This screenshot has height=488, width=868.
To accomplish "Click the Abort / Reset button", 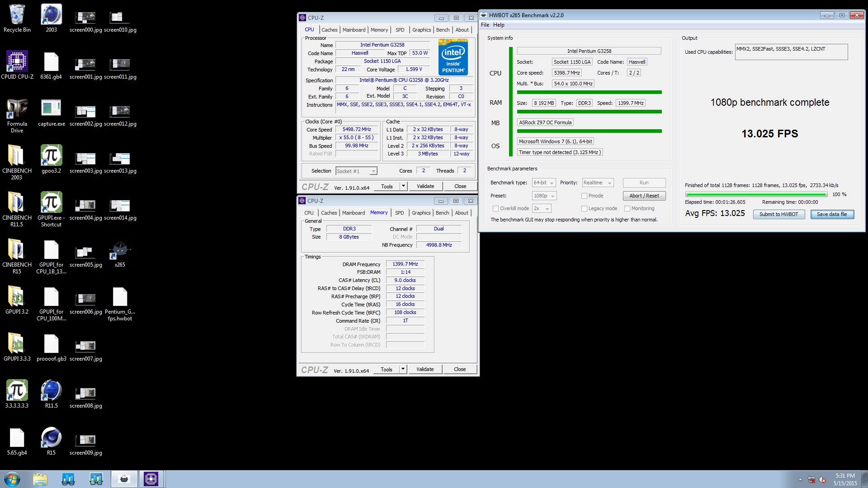I will pyautogui.click(x=644, y=196).
